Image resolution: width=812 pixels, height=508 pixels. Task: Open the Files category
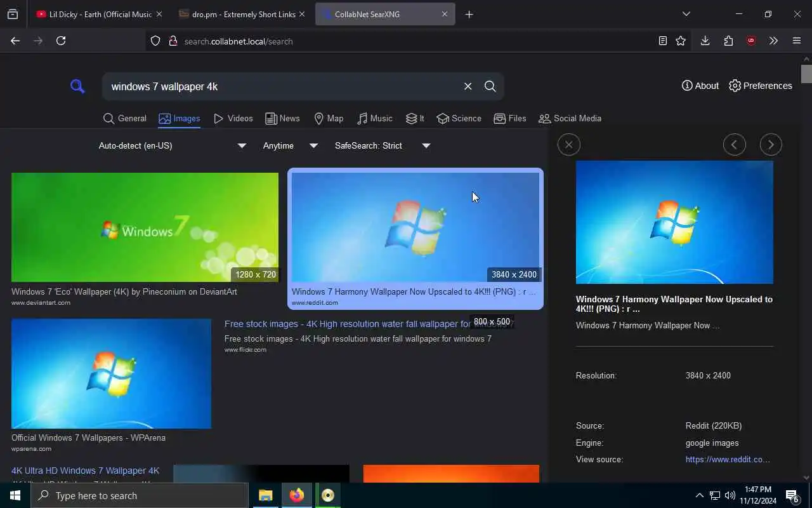coord(510,118)
